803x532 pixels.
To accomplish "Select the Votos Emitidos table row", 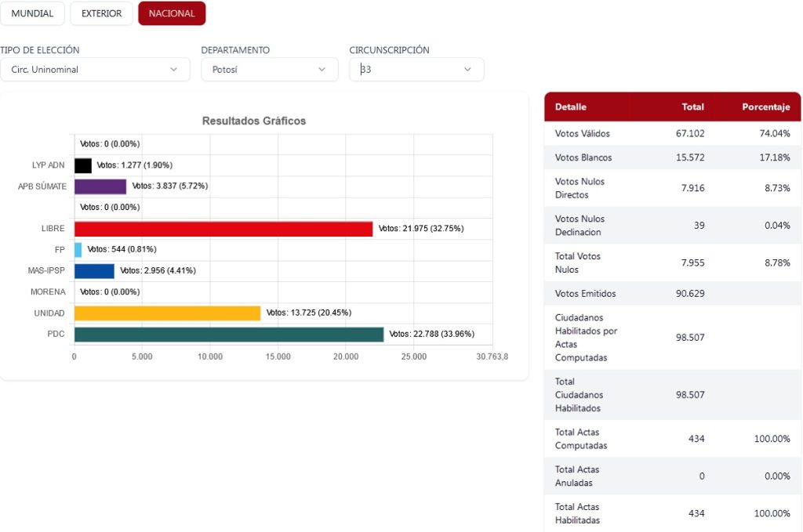I will tap(672, 294).
